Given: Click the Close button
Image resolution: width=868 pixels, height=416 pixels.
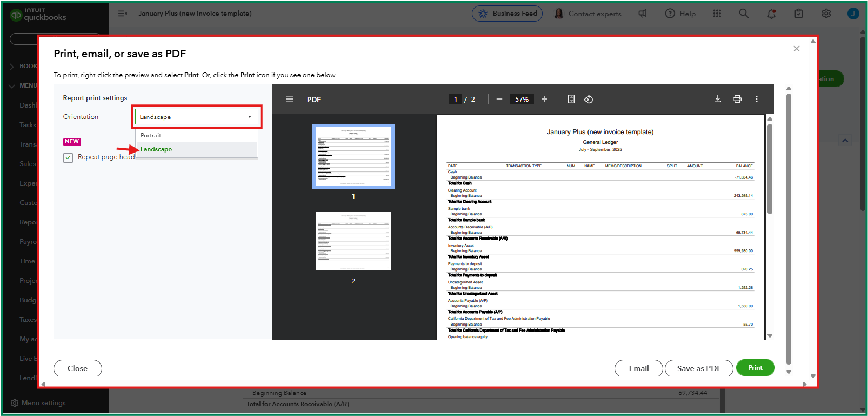Looking at the screenshot, I should 78,368.
